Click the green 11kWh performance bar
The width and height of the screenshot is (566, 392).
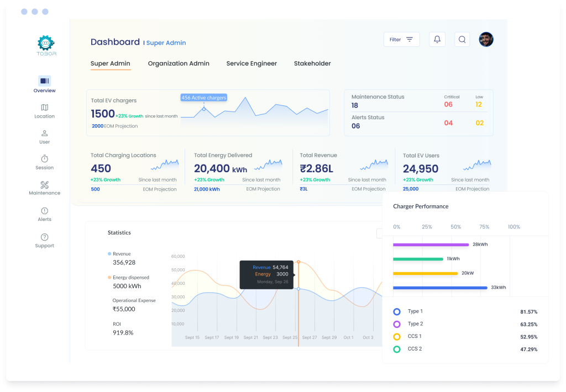(x=418, y=259)
